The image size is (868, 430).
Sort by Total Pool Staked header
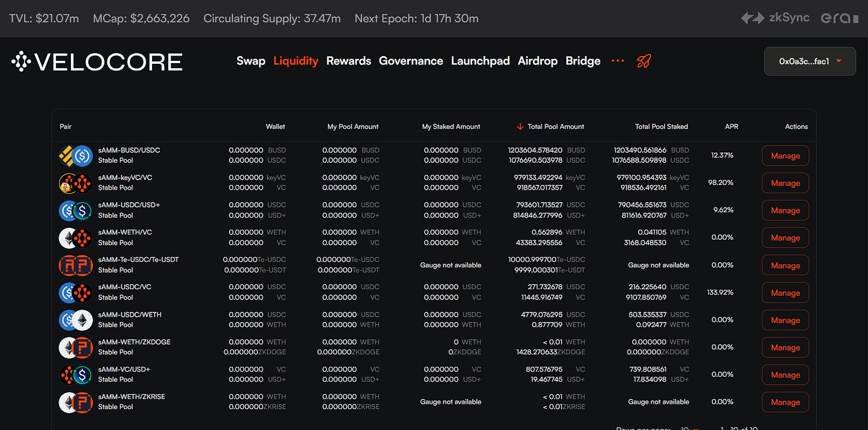point(661,126)
